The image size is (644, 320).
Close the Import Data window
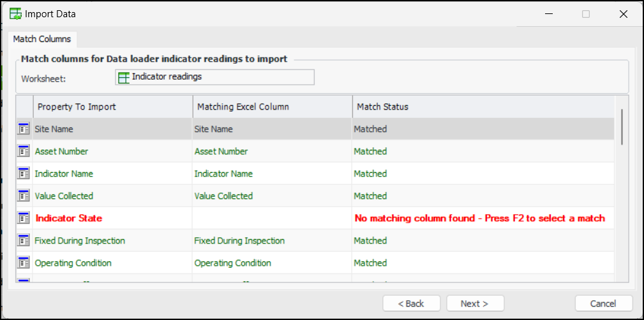(x=624, y=14)
